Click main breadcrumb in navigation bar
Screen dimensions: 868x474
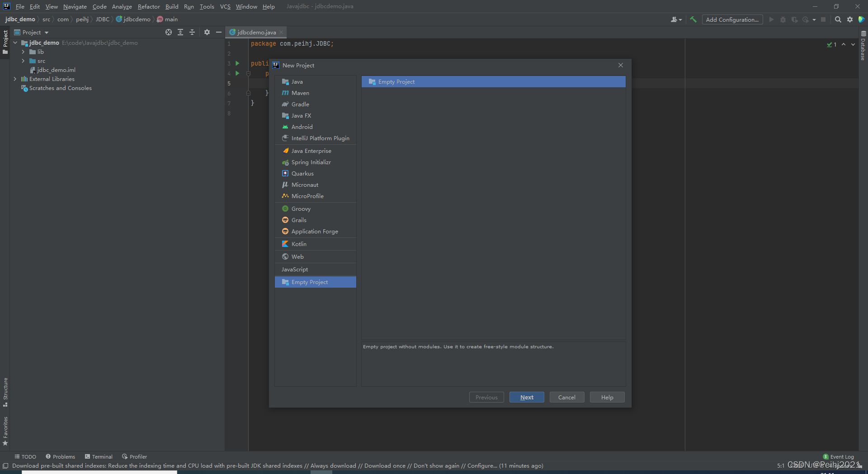click(167, 19)
